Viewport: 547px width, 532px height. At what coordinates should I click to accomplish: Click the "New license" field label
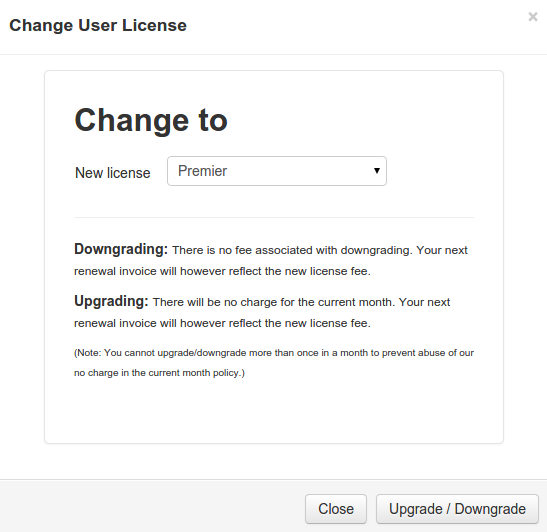(x=113, y=173)
